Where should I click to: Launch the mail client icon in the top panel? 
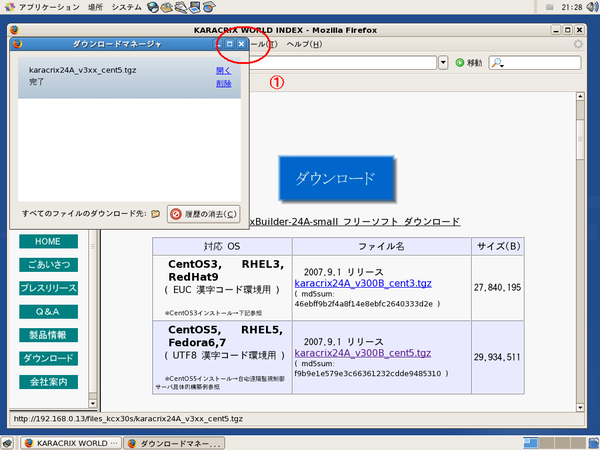(x=166, y=7)
